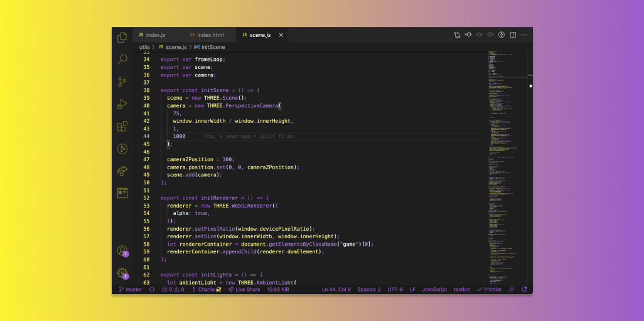Open the Explorer view in activity bar
This screenshot has width=644, height=321.
122,38
